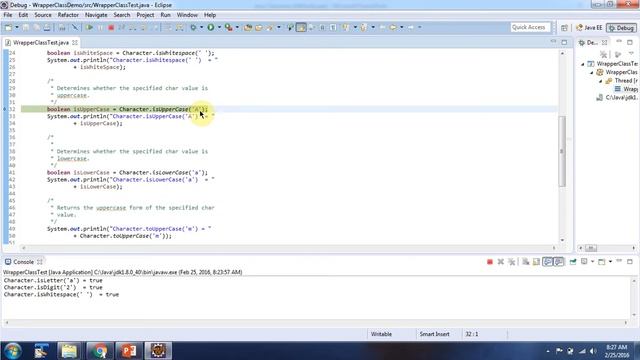Open Chrome from the taskbar
Viewport: 640px width, 360px height.
[x=99, y=351]
